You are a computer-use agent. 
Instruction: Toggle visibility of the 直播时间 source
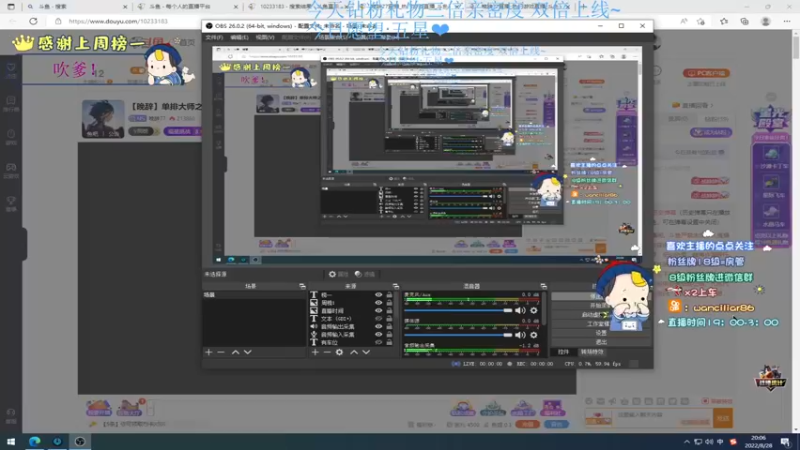click(x=378, y=311)
